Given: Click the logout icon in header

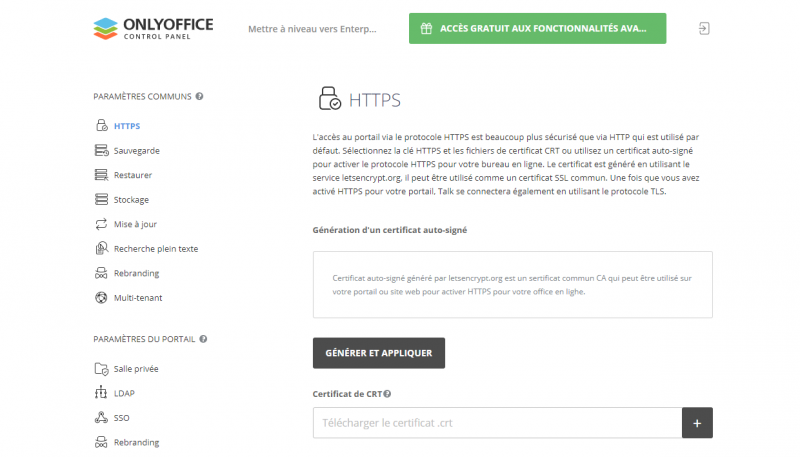Looking at the screenshot, I should [704, 28].
